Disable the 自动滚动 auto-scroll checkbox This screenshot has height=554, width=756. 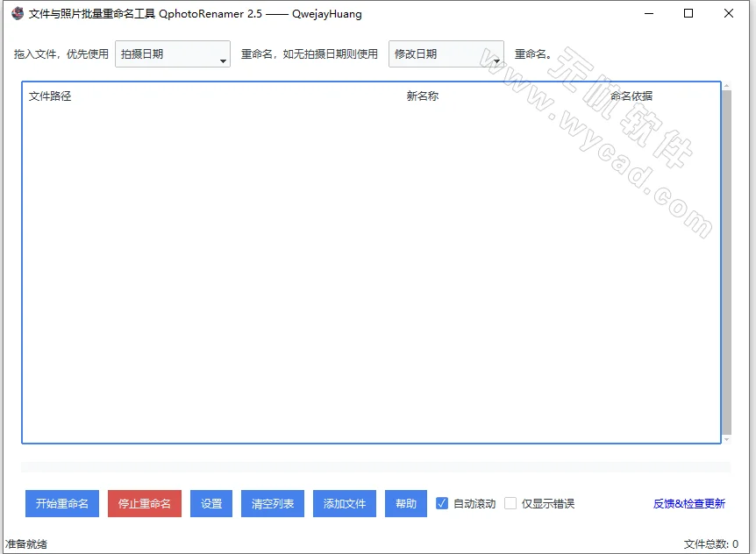click(x=441, y=503)
